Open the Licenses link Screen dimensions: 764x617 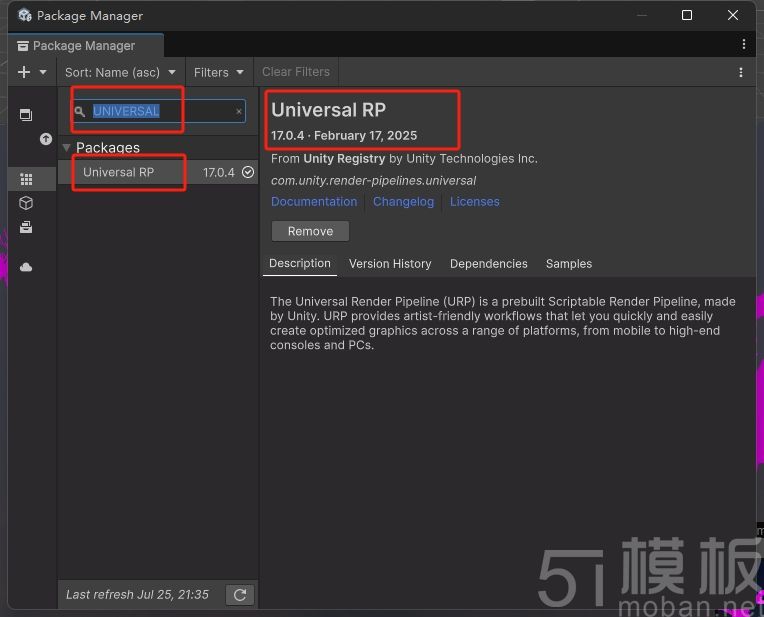coord(474,202)
